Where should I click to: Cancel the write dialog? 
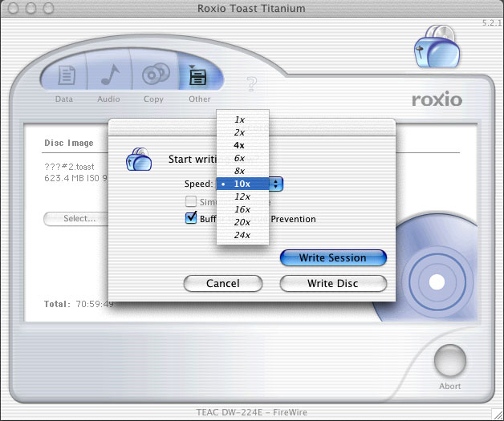pos(223,283)
